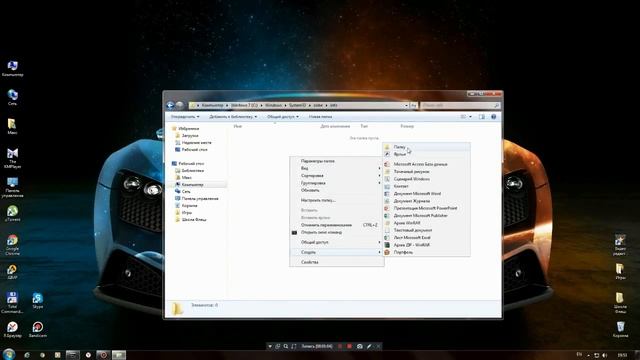
Task: Select the Панель управления desktop icon
Action: (12, 187)
